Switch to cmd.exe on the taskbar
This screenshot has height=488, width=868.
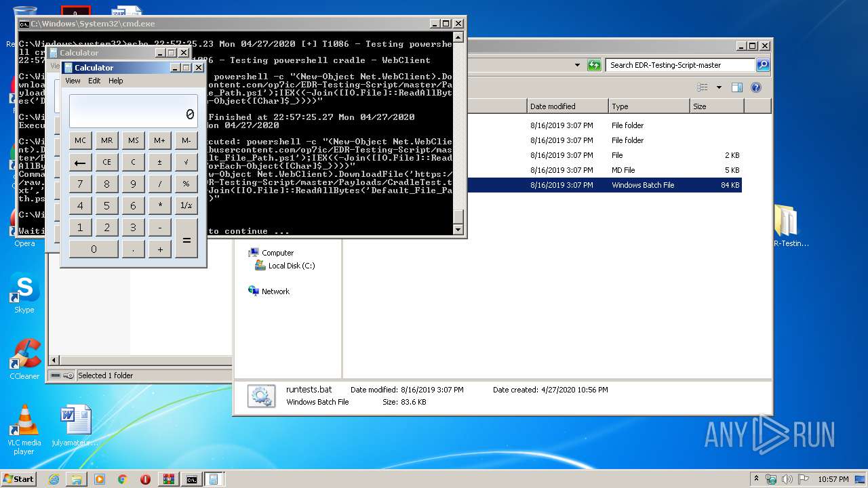click(192, 479)
